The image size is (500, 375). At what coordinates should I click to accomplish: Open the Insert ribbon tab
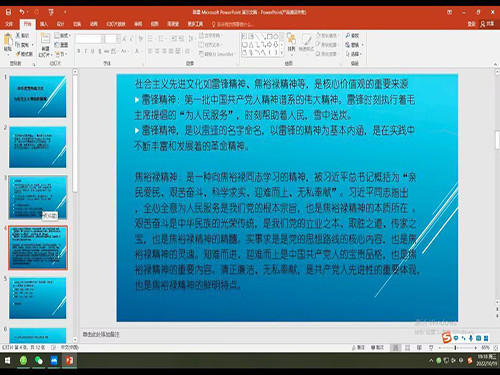(x=44, y=24)
